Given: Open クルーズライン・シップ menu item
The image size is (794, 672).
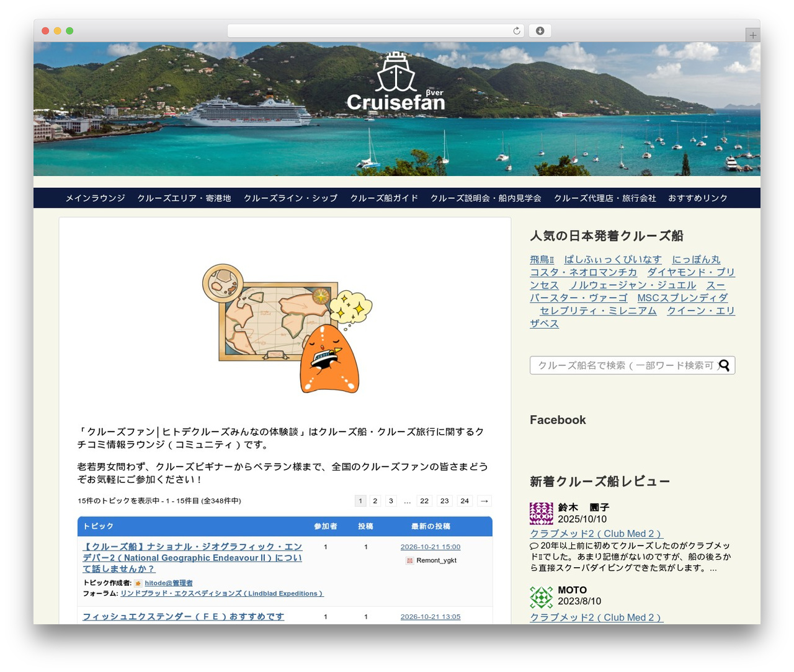Looking at the screenshot, I should (x=291, y=198).
